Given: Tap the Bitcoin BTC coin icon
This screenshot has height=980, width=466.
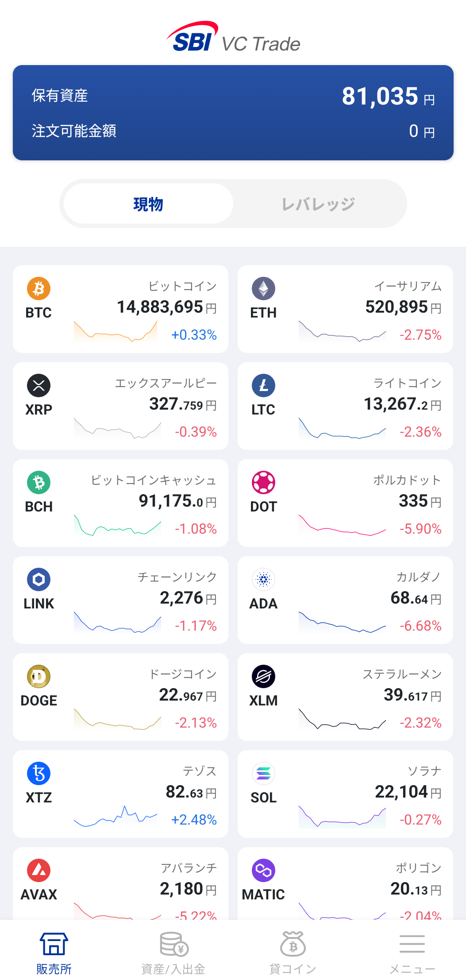Looking at the screenshot, I should 39,289.
